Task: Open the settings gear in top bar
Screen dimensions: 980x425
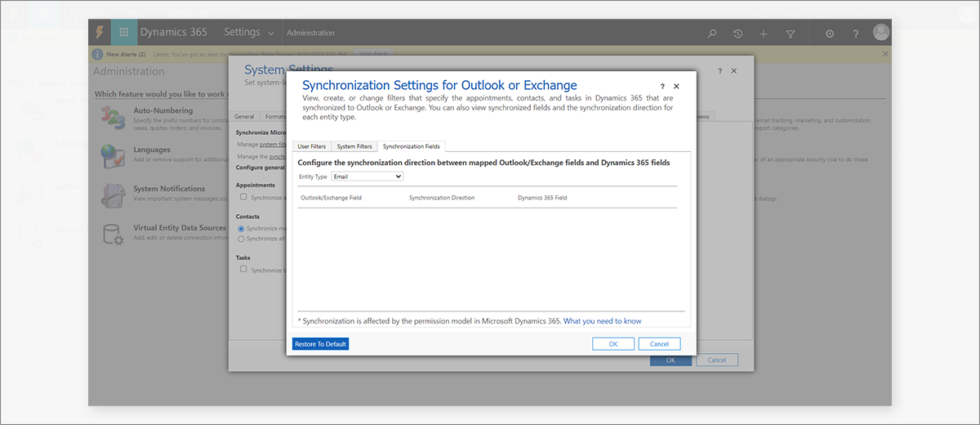Action: point(830,34)
